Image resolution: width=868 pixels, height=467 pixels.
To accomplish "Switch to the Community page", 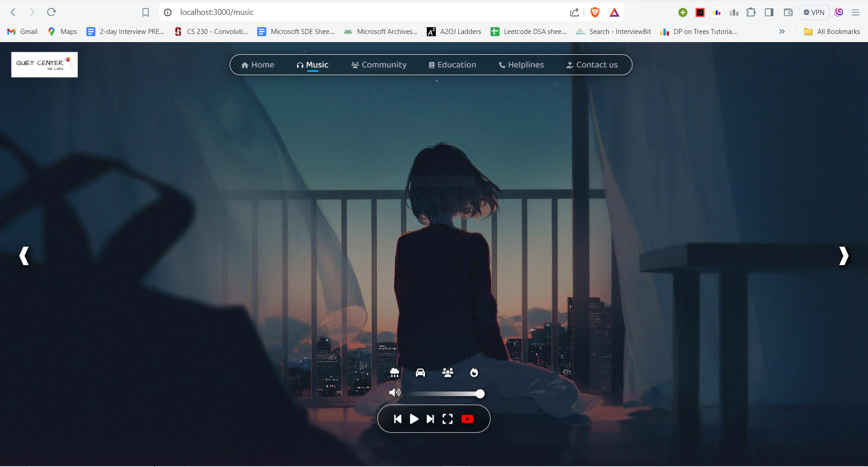I will [379, 65].
